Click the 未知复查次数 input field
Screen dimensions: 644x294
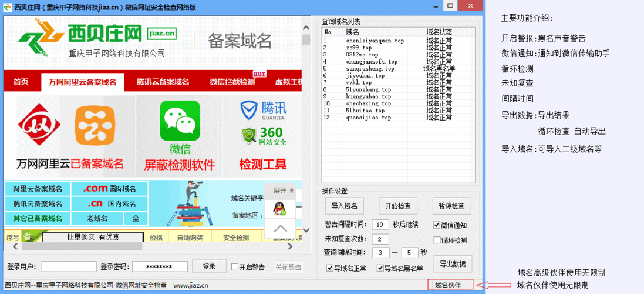pos(380,239)
